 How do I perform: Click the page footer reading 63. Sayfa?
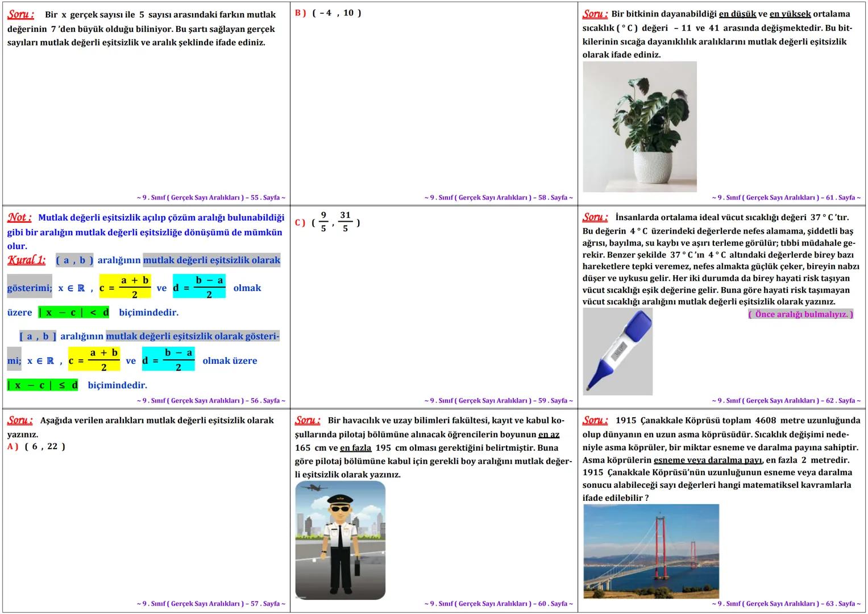tap(787, 603)
